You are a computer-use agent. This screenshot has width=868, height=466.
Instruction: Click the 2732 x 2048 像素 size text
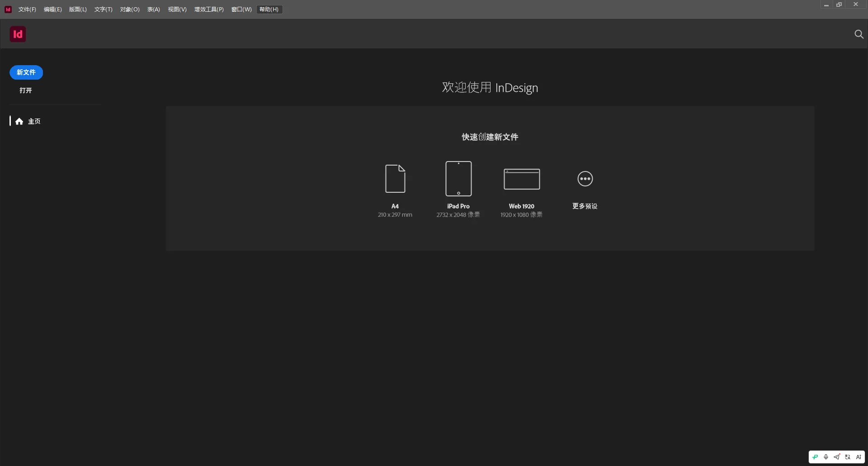coord(458,215)
